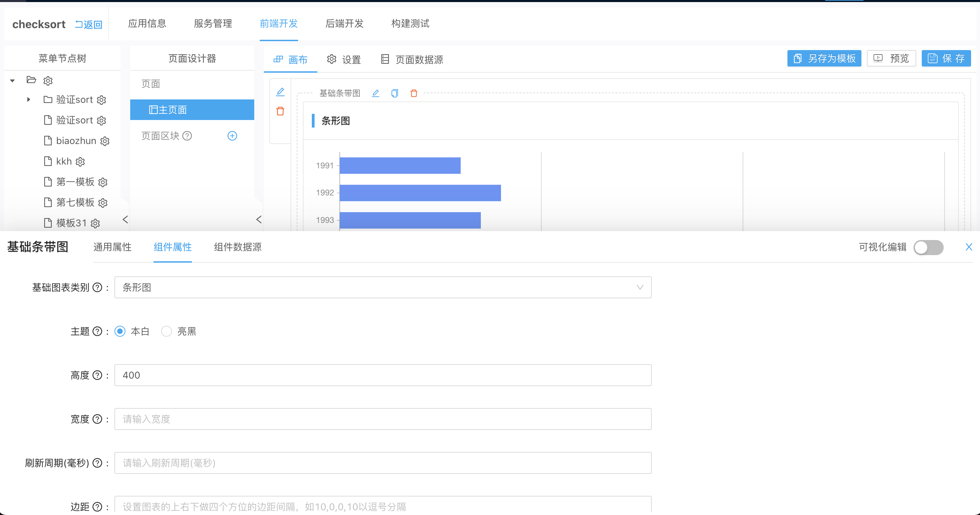Click the 保存 button
Image resolution: width=980 pixels, height=515 pixels.
pos(946,58)
